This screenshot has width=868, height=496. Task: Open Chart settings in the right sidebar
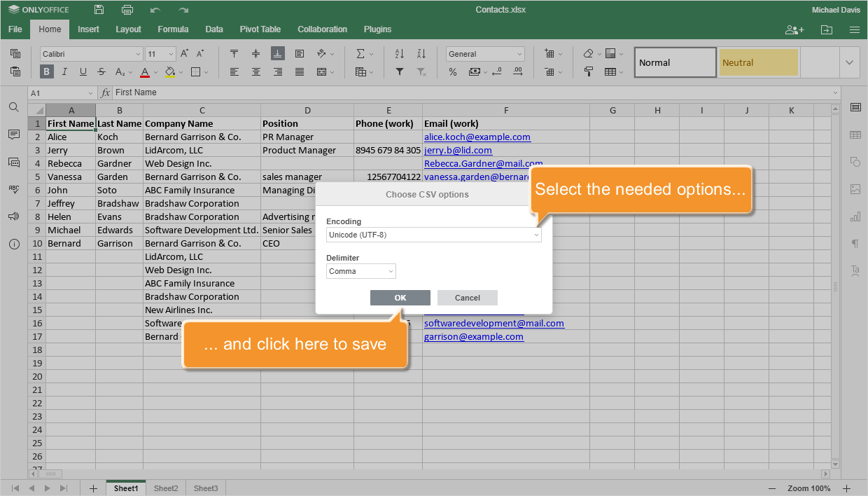pos(855,216)
